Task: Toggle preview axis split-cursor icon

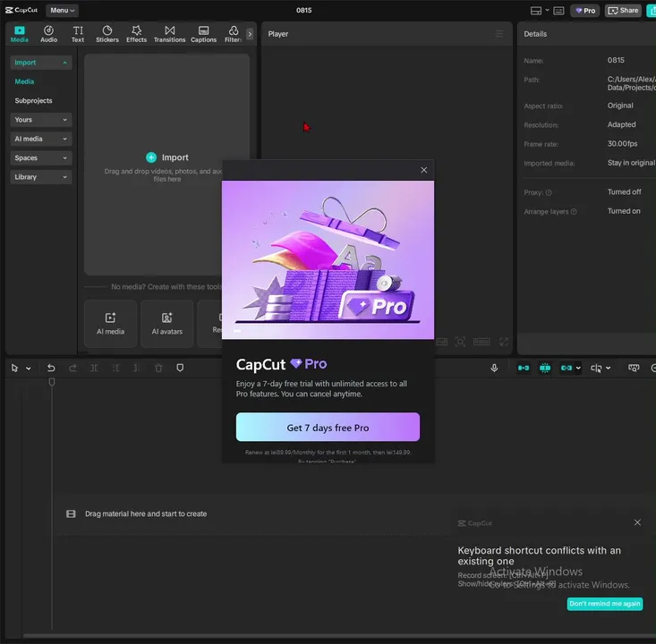Action: 596,368
